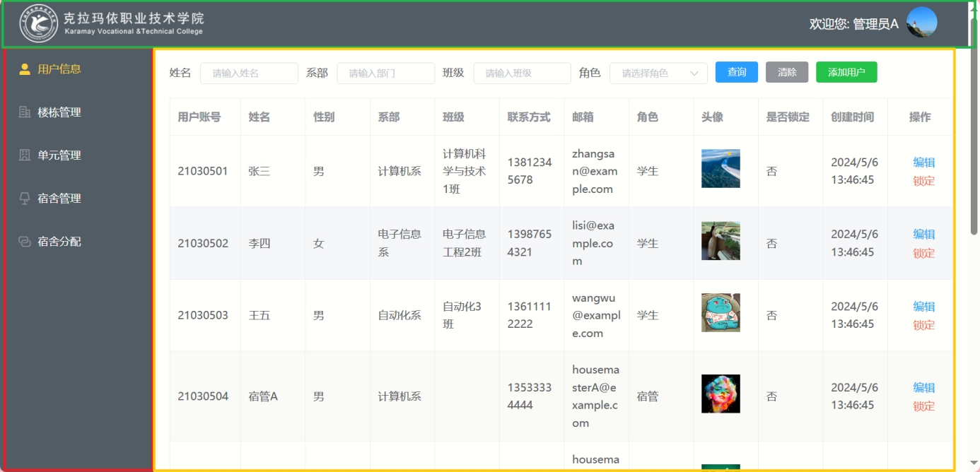The image size is (980, 472).
Task: Open 张三's avatar thumbnail
Action: (x=721, y=168)
